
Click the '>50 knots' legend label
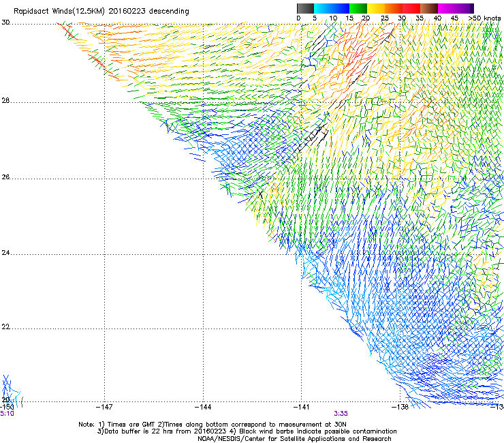[484, 18]
